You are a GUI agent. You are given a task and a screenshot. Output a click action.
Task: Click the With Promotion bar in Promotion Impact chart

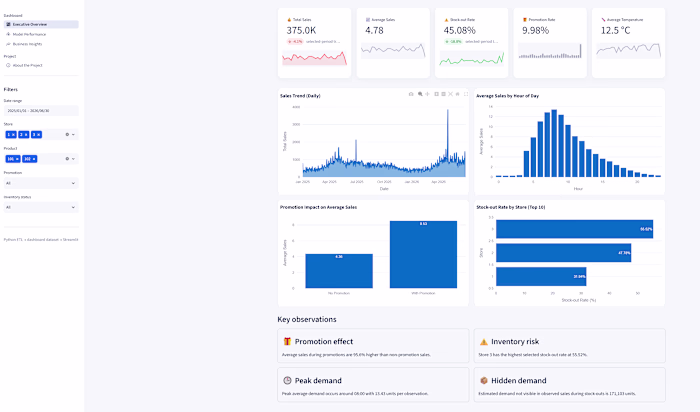point(423,254)
